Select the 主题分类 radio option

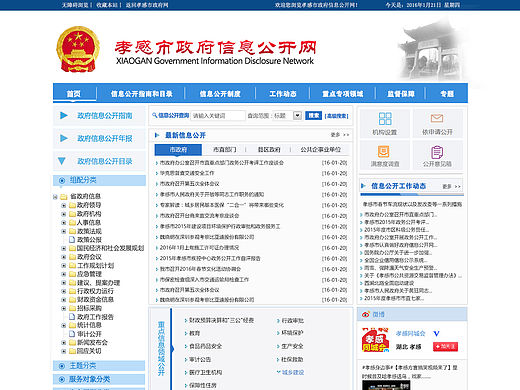(x=62, y=366)
